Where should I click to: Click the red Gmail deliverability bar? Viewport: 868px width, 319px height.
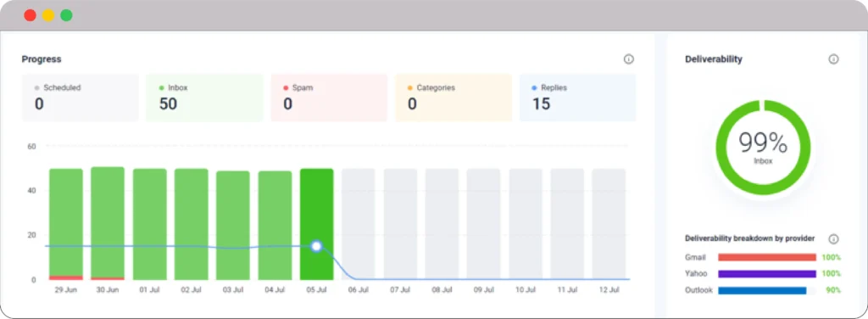tap(766, 257)
